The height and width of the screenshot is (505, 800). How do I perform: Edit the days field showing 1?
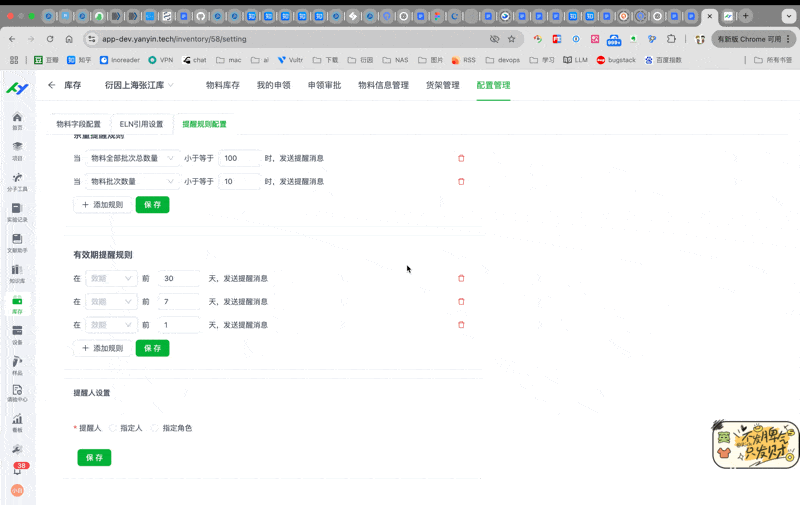pyautogui.click(x=180, y=324)
